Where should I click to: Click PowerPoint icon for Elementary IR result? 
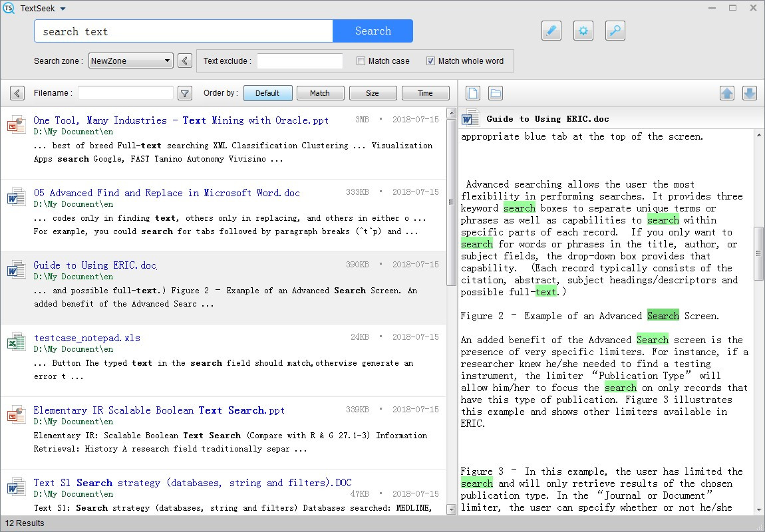point(16,414)
